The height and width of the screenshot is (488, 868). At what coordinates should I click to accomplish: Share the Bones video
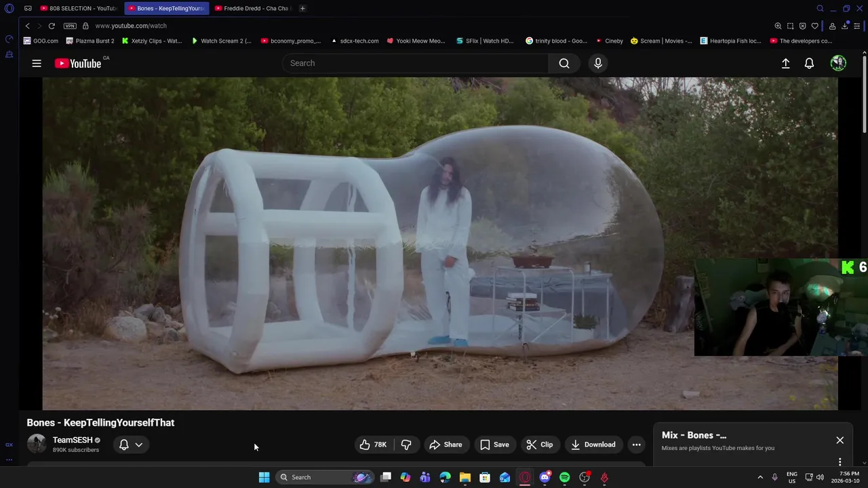pyautogui.click(x=446, y=445)
